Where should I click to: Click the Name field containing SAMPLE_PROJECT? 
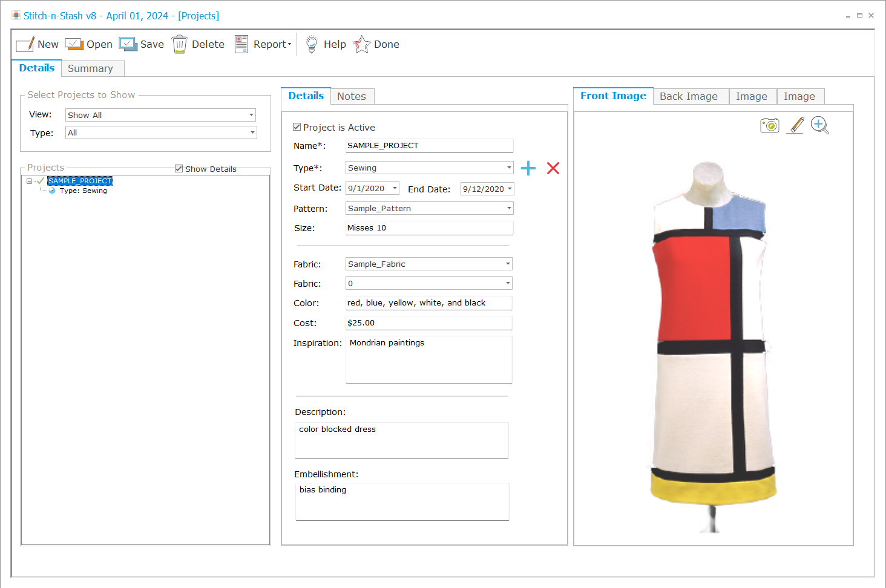click(429, 146)
